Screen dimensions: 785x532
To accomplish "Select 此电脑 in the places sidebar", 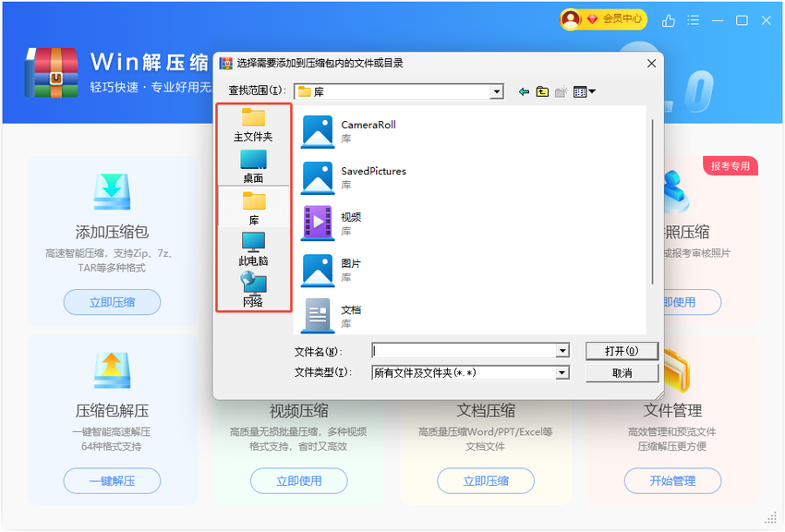I will [x=253, y=248].
